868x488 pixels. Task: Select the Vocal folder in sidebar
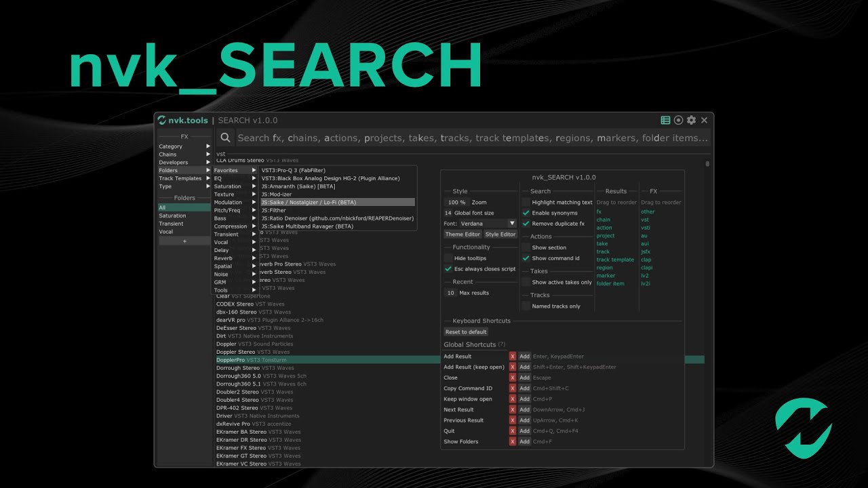click(184, 232)
